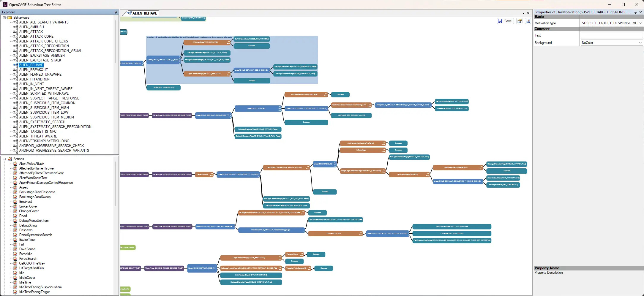The width and height of the screenshot is (644, 296).
Task: Click the Save button above the canvas
Action: [x=505, y=21]
